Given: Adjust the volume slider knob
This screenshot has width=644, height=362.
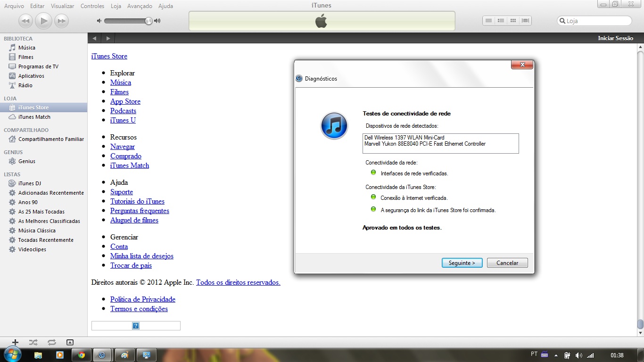Looking at the screenshot, I should (149, 21).
